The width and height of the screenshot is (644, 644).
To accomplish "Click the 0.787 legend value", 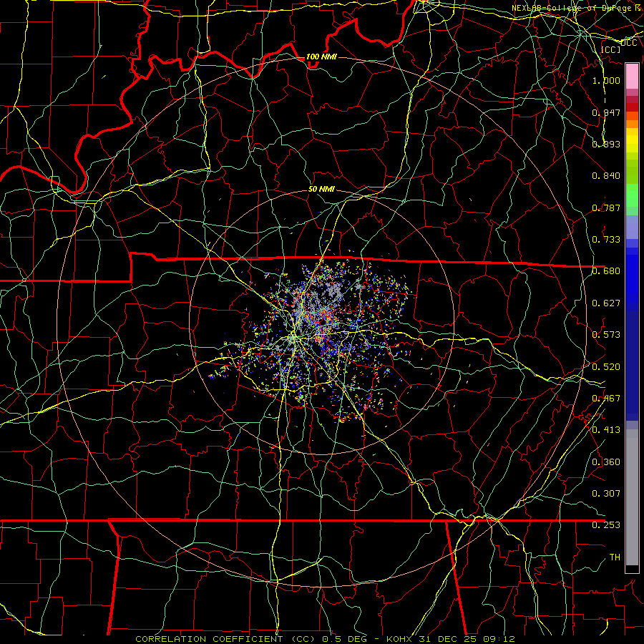I will 606,208.
